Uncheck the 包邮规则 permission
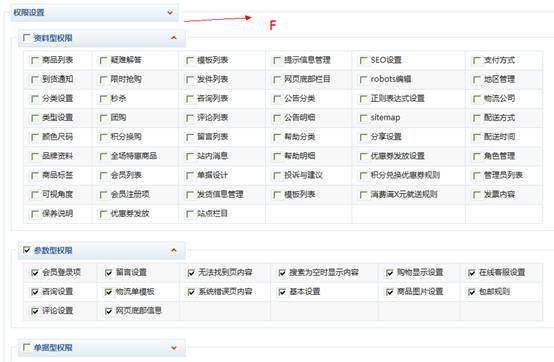Image resolution: width=554 pixels, height=362 pixels. pos(472,292)
